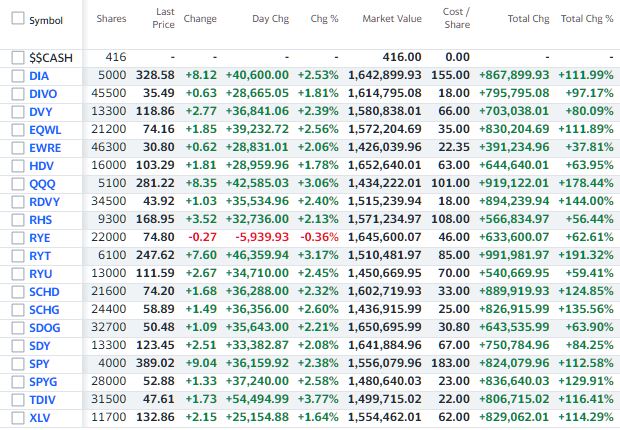Tick the checkbox beside SPY

pyautogui.click(x=18, y=363)
